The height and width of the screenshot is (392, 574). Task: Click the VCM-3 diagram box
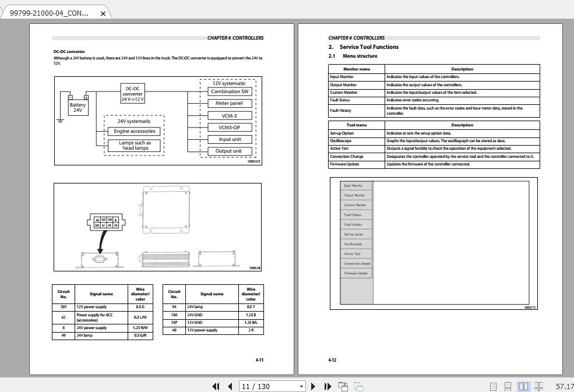pos(230,116)
